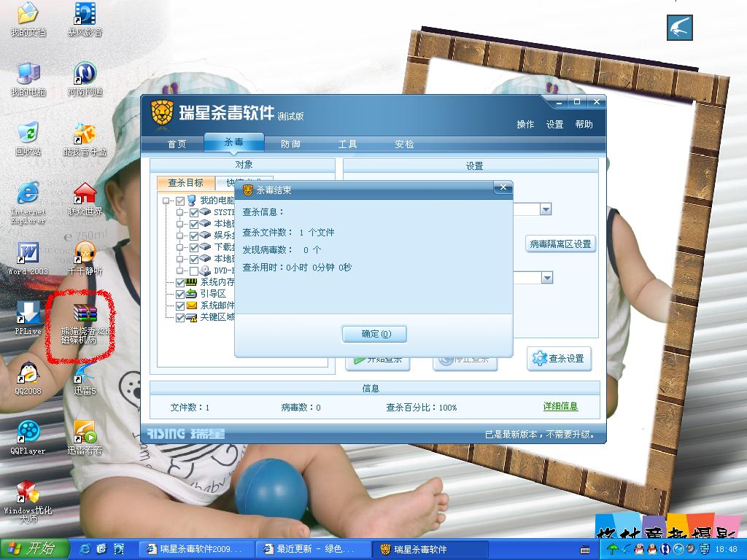The image size is (747, 560).
Task: Open the 帮助 menu
Action: tap(584, 124)
